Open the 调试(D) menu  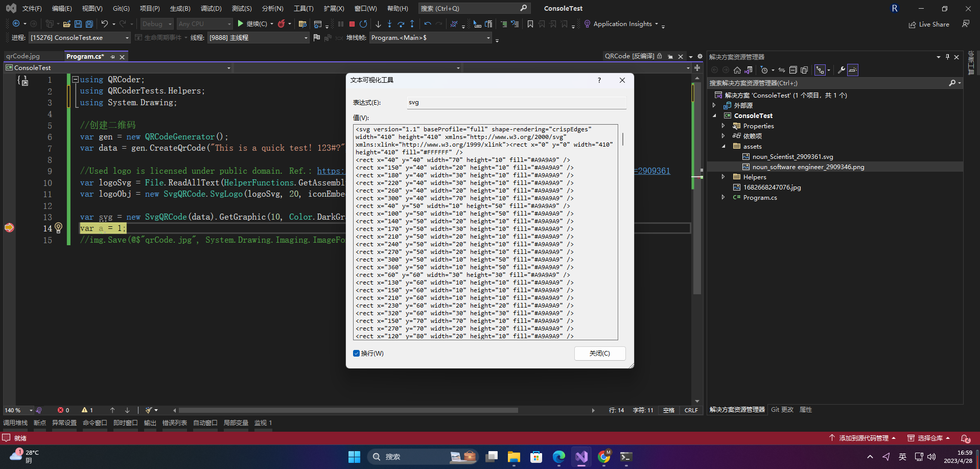click(x=211, y=8)
